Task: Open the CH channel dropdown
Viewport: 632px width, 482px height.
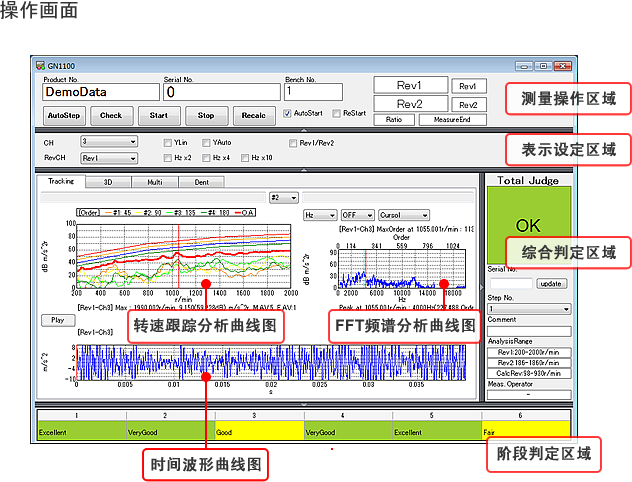Action: click(109, 143)
